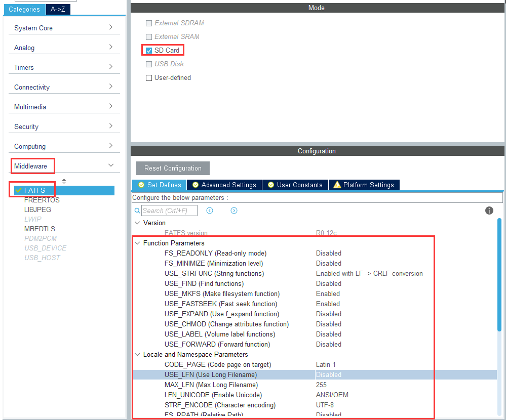Expand the Timers category
Image resolution: width=506 pixels, height=420 pixels.
64,67
